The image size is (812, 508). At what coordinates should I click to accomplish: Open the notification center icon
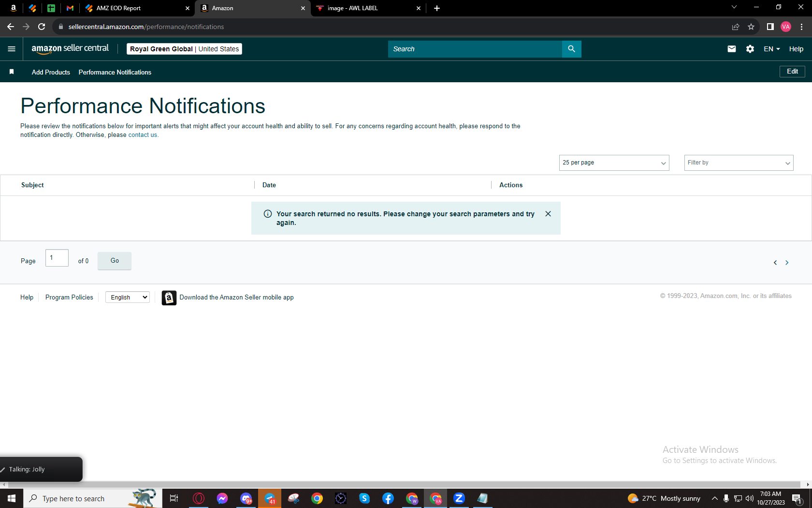(797, 498)
